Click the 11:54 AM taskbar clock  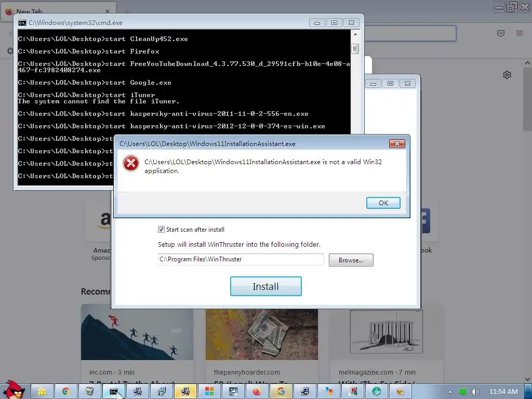coord(503,392)
